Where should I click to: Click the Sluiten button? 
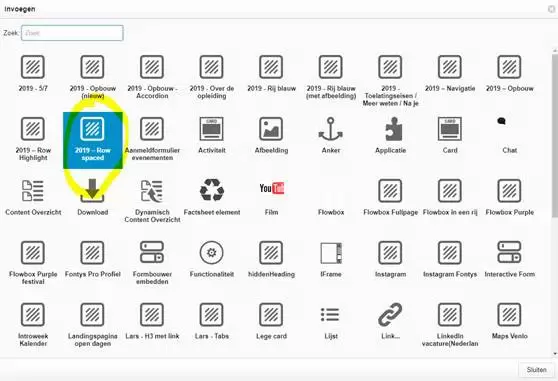click(536, 370)
